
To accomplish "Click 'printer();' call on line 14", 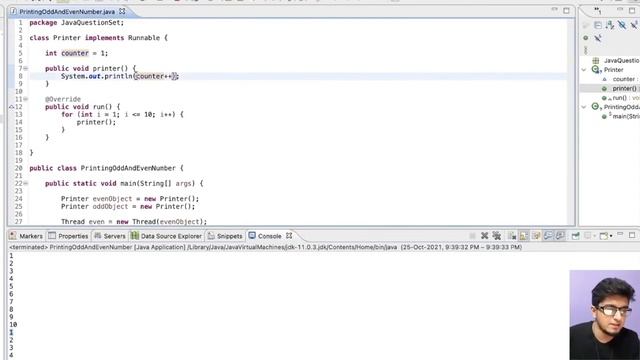I will 96,122.
